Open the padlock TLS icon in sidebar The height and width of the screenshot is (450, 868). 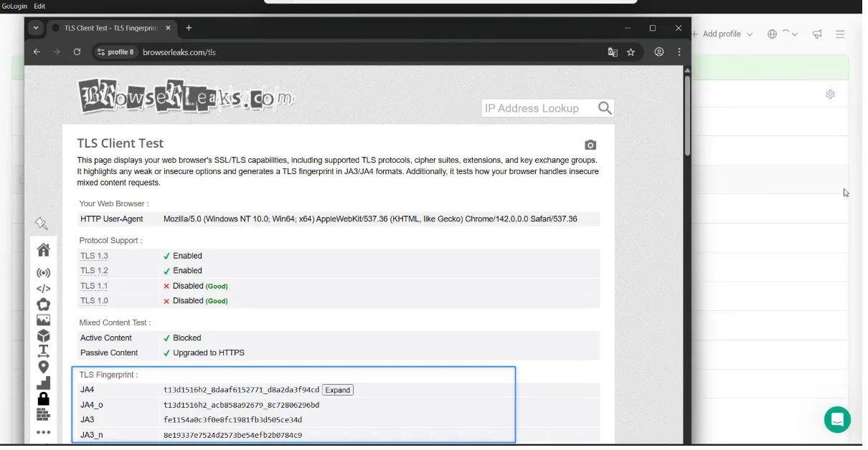point(43,398)
